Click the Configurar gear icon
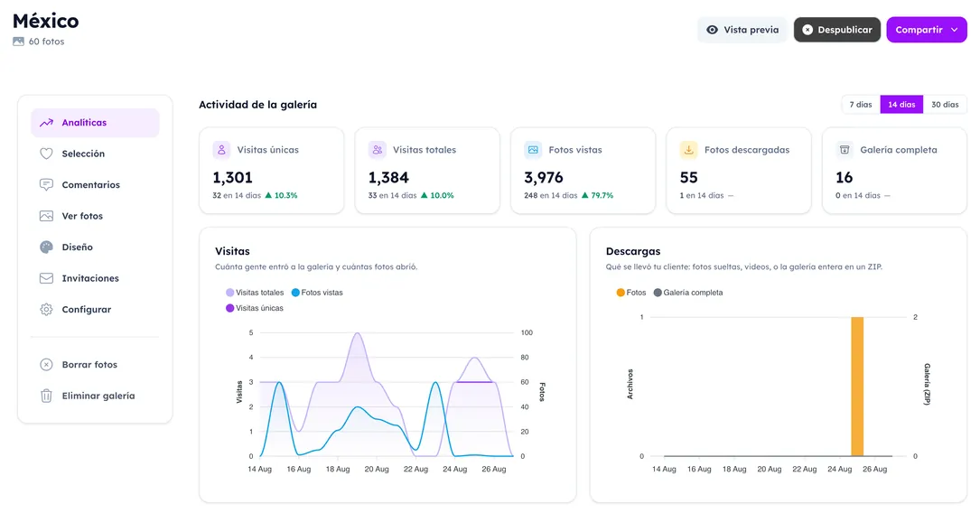980x513 pixels. click(x=46, y=309)
